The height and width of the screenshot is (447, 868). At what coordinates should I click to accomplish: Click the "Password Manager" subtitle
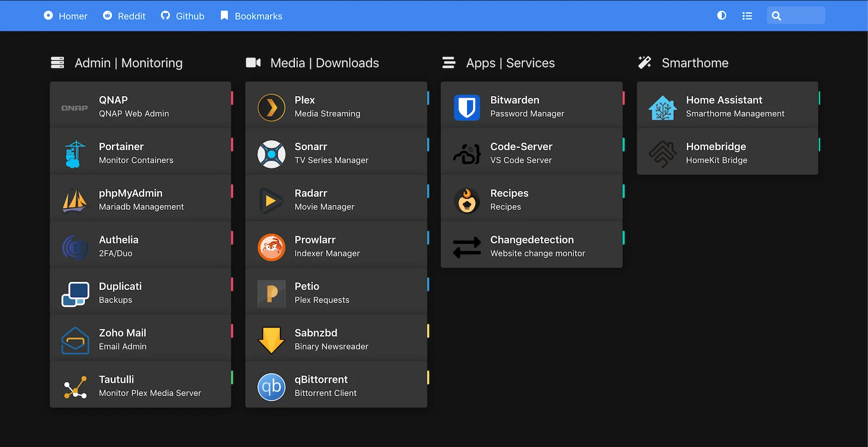coord(527,114)
